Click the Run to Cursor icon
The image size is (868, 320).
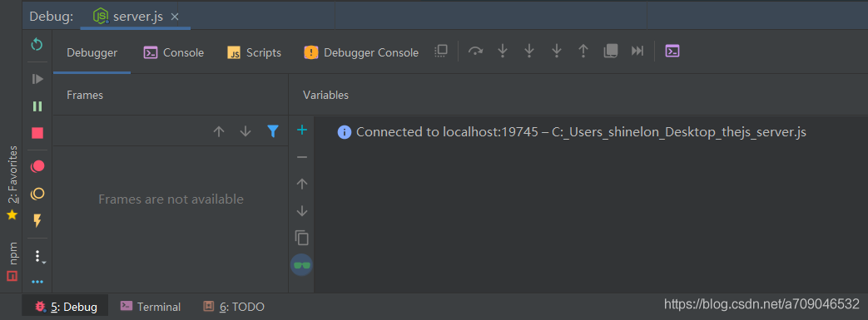coord(637,52)
